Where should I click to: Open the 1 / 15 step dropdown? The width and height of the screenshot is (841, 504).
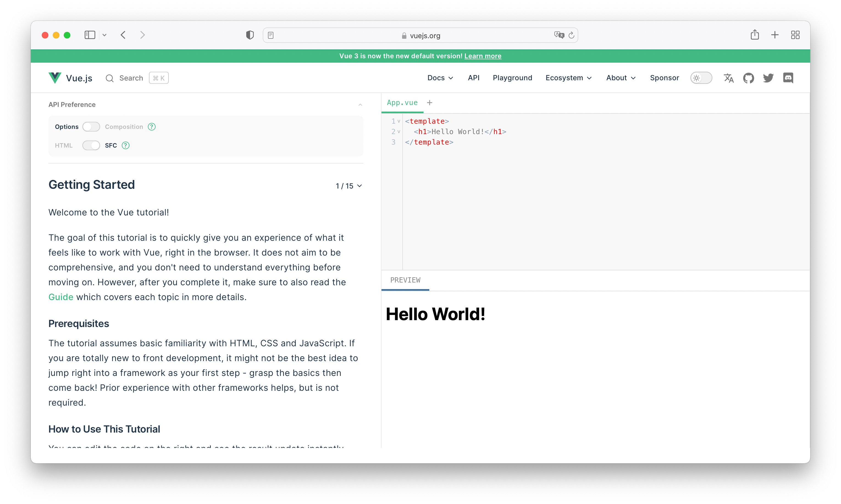(349, 186)
